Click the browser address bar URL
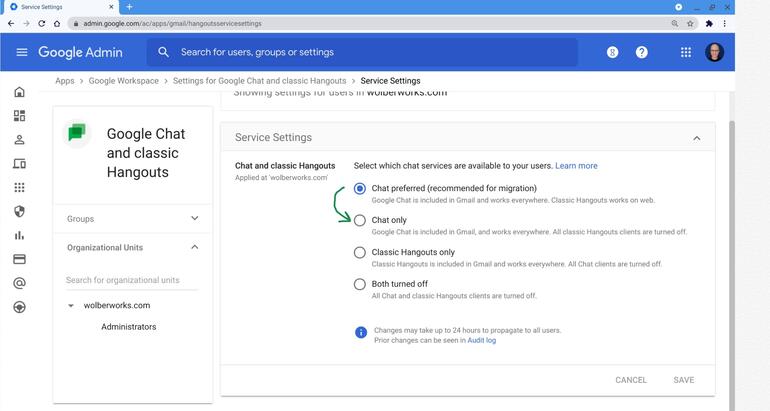This screenshot has width=770, height=411. pos(172,23)
